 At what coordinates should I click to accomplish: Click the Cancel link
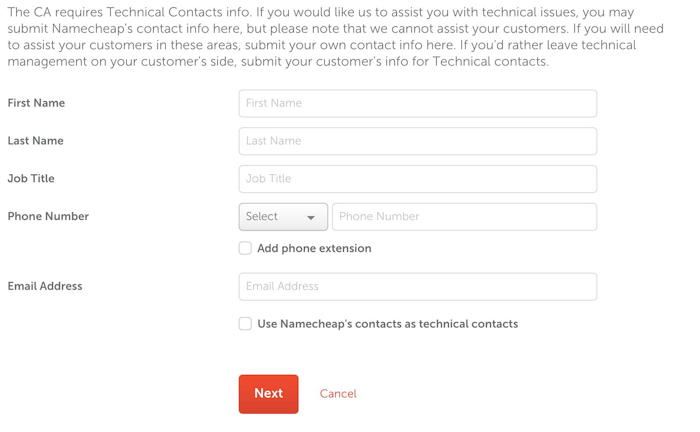[338, 394]
